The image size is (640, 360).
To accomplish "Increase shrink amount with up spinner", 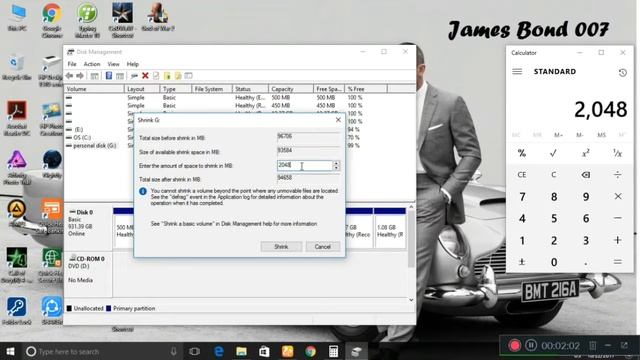I will click(336, 163).
